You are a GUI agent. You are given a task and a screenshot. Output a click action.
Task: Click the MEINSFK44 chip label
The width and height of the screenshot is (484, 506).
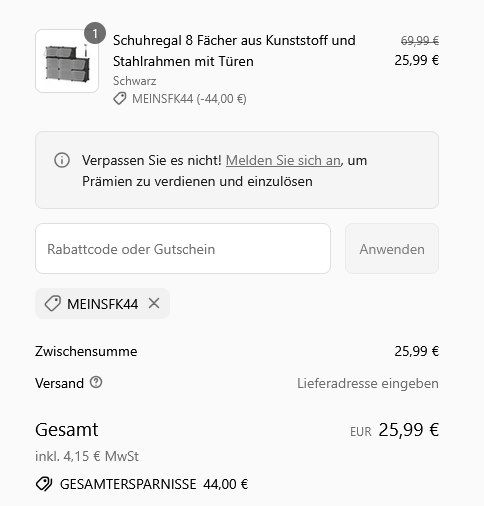(x=103, y=304)
